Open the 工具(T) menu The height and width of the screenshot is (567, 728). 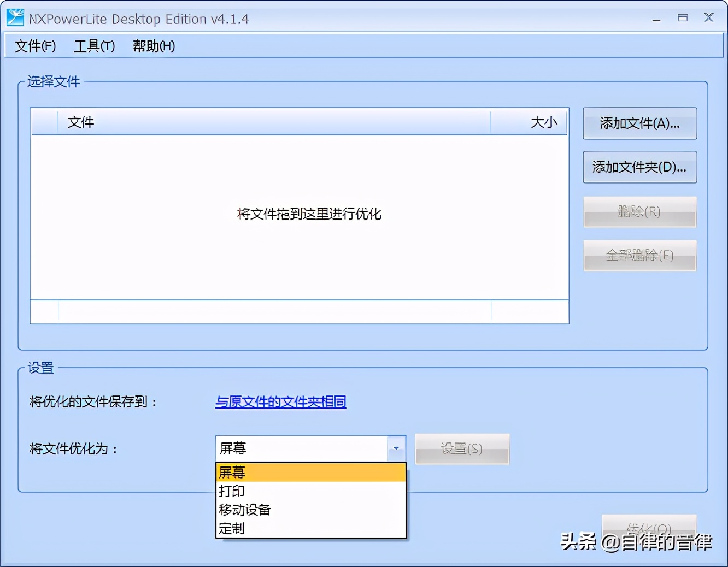coord(94,46)
